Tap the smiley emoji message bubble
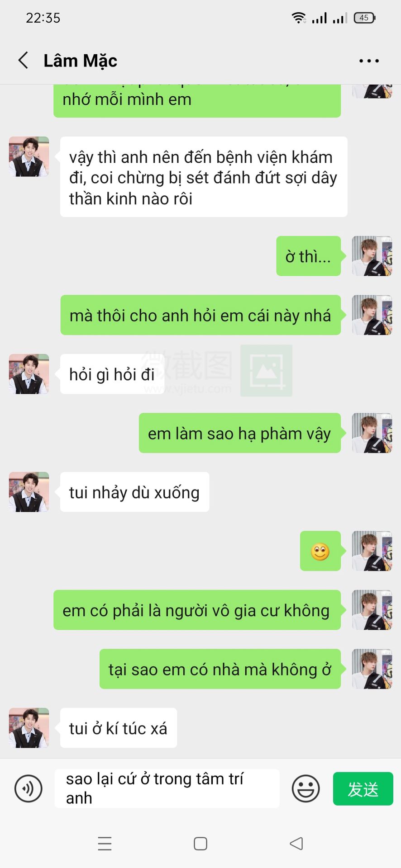This screenshot has width=401, height=868. [320, 551]
